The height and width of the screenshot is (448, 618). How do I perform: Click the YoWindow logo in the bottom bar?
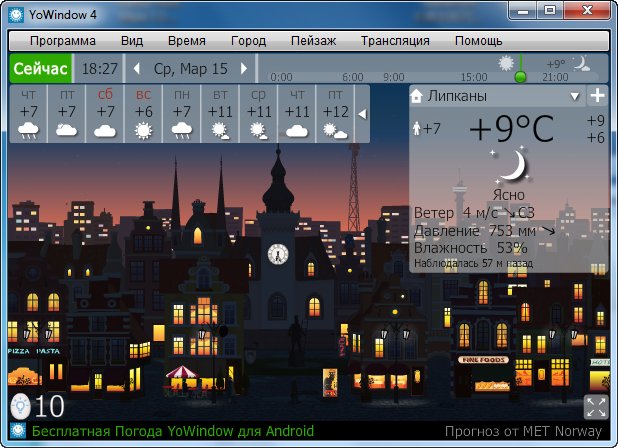coord(18,433)
